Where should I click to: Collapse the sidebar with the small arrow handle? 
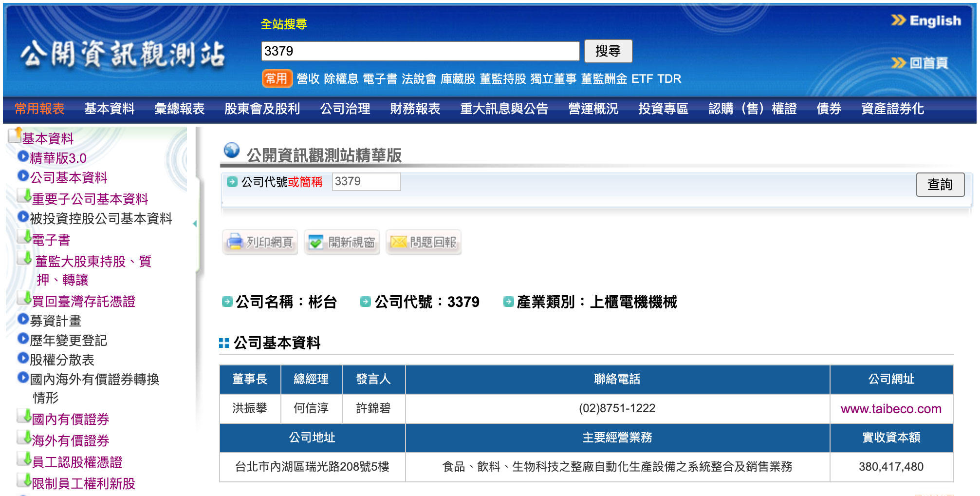[195, 224]
